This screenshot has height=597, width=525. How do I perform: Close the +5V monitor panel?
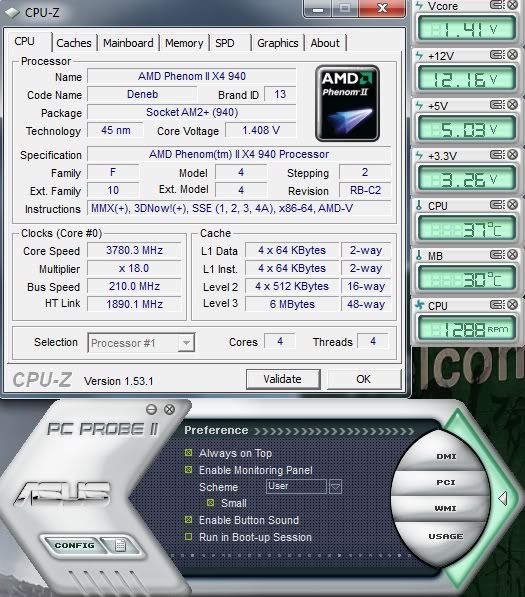[512, 104]
